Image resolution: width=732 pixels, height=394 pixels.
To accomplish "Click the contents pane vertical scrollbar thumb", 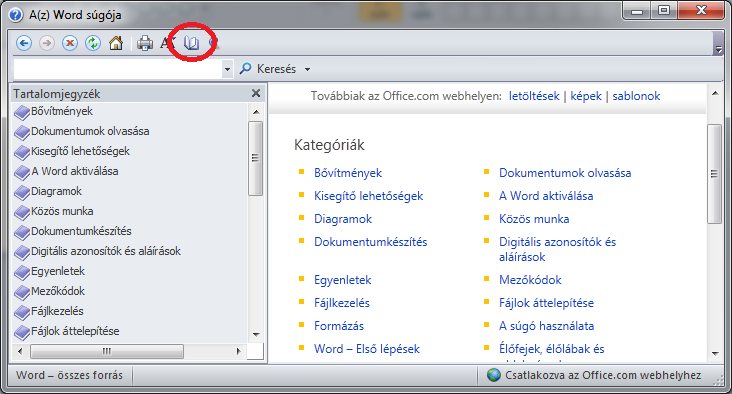I will coord(255,158).
